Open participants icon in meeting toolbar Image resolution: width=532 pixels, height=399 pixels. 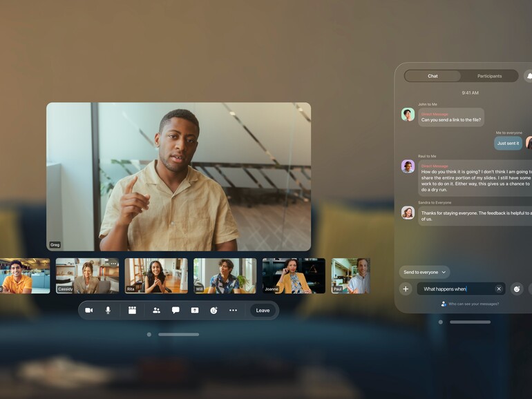click(x=156, y=310)
